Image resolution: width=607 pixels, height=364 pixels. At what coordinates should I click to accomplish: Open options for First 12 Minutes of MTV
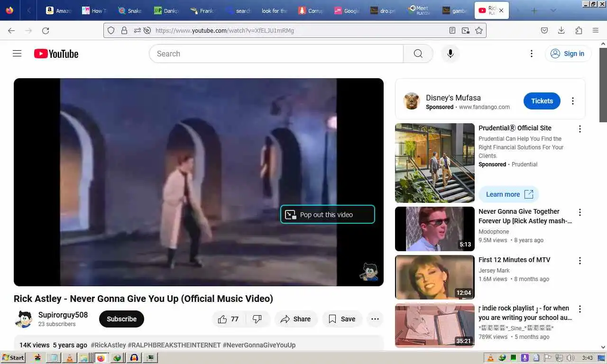click(579, 261)
